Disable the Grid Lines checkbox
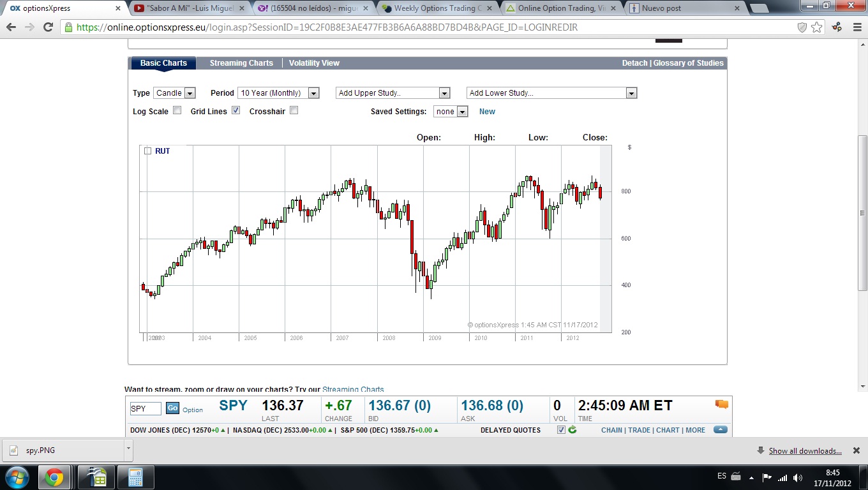This screenshot has width=868, height=490. point(236,110)
